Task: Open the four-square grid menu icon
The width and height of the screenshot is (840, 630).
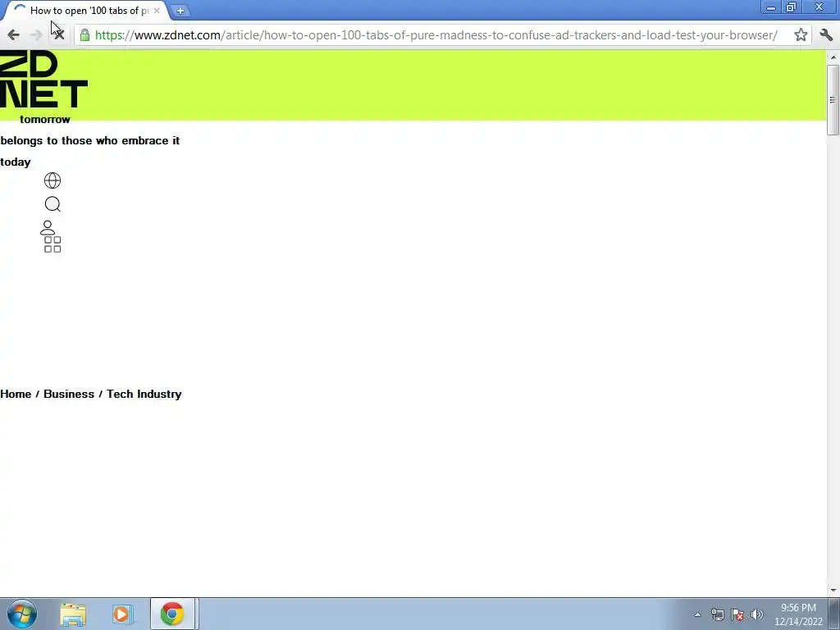Action: tap(52, 244)
